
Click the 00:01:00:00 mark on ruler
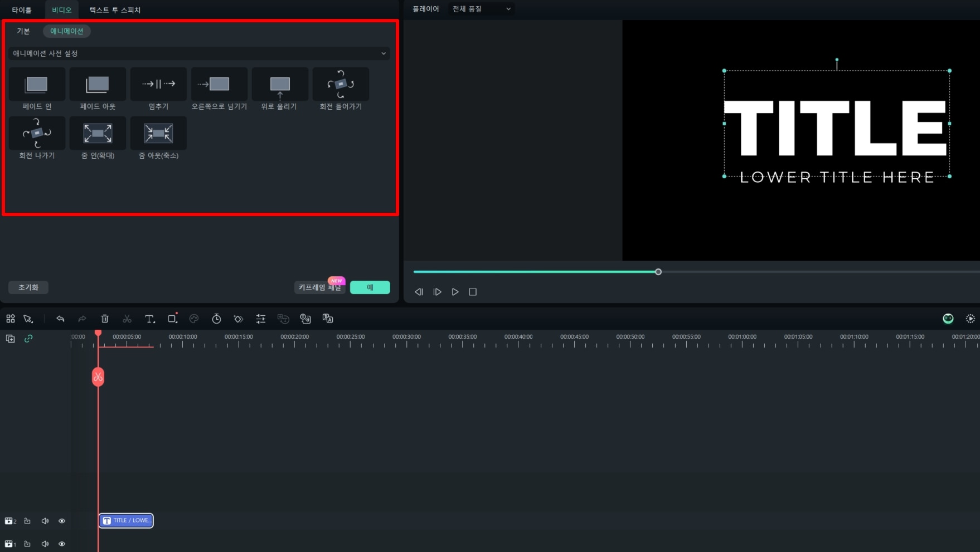point(742,337)
